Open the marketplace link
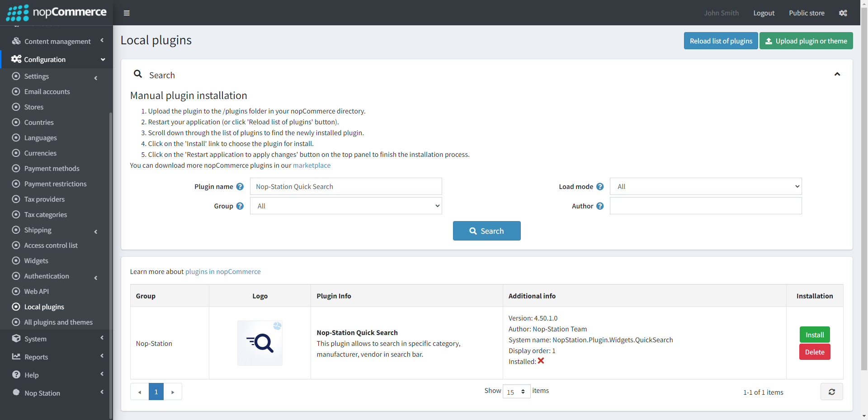Image resolution: width=868 pixels, height=420 pixels. coord(311,165)
